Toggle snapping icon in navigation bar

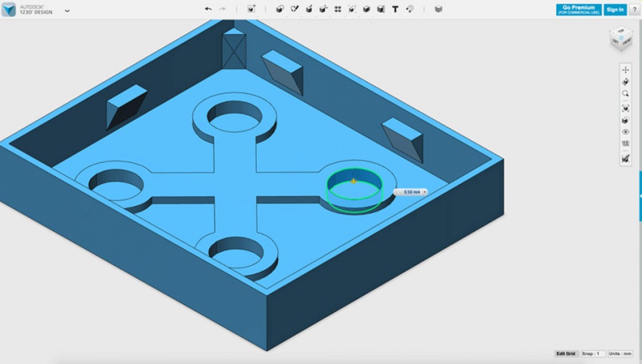[625, 159]
